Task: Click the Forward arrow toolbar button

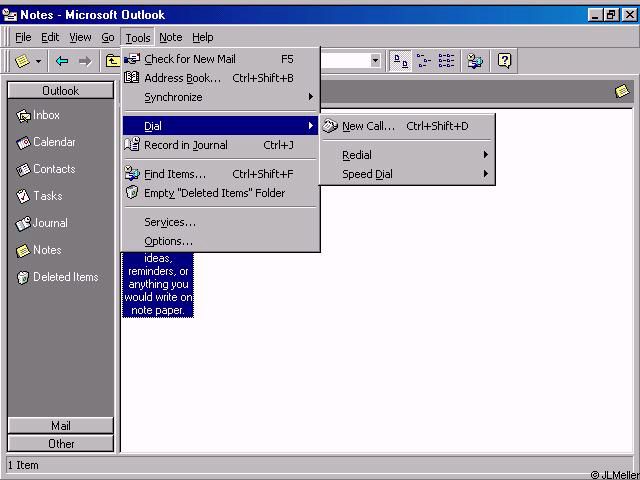Action: pyautogui.click(x=85, y=61)
